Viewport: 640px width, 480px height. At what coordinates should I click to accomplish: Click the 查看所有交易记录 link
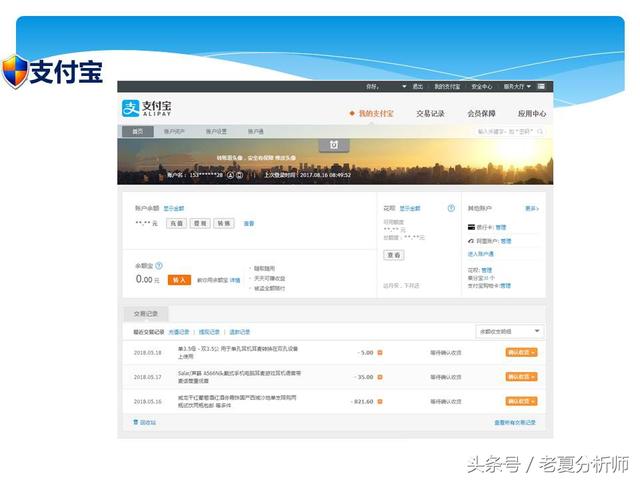pyautogui.click(x=515, y=423)
